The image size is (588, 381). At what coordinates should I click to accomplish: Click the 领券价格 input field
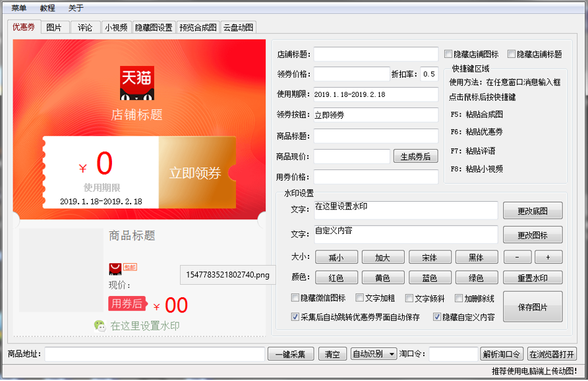[352, 74]
